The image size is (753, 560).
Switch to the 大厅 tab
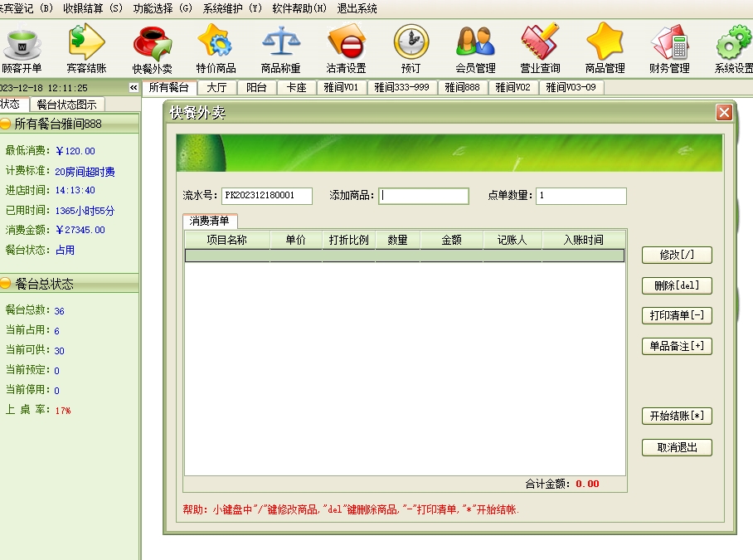216,87
